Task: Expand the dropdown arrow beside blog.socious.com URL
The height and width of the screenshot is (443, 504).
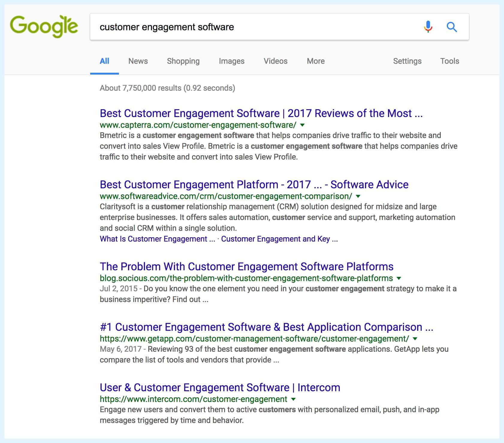Action: 399,278
